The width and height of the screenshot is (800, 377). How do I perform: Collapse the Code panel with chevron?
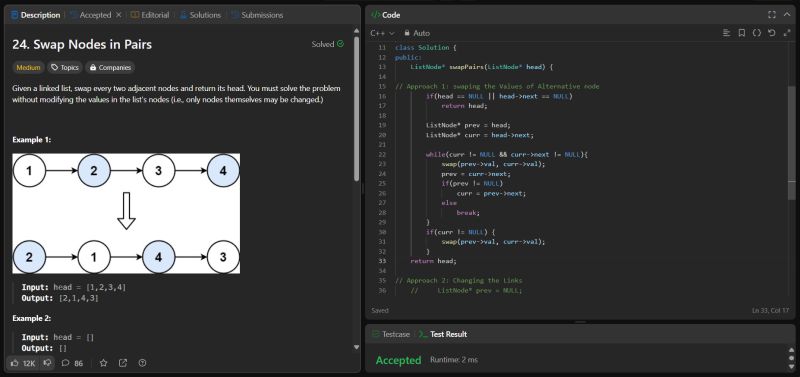[787, 15]
